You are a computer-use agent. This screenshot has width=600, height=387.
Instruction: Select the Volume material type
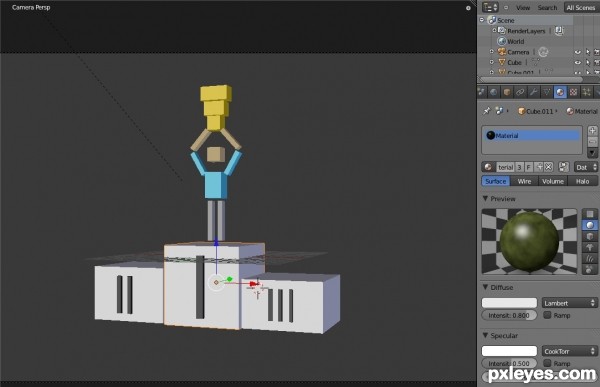(553, 181)
